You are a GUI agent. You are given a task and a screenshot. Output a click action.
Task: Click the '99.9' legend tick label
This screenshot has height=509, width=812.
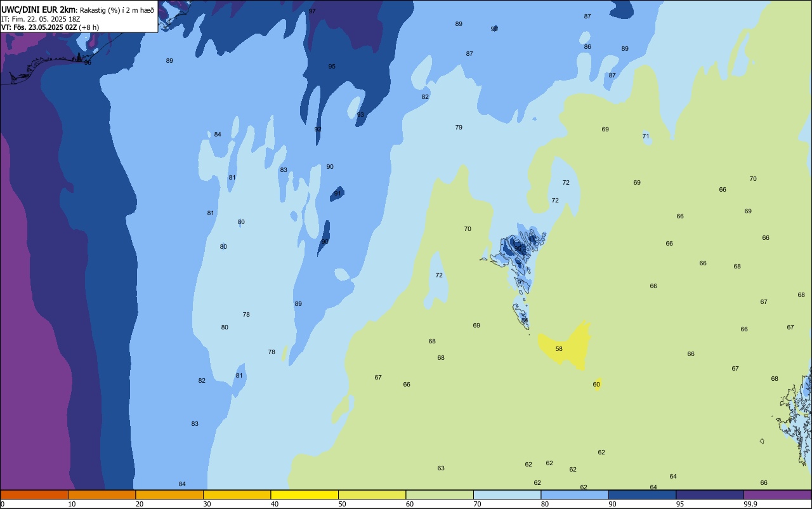(x=750, y=504)
